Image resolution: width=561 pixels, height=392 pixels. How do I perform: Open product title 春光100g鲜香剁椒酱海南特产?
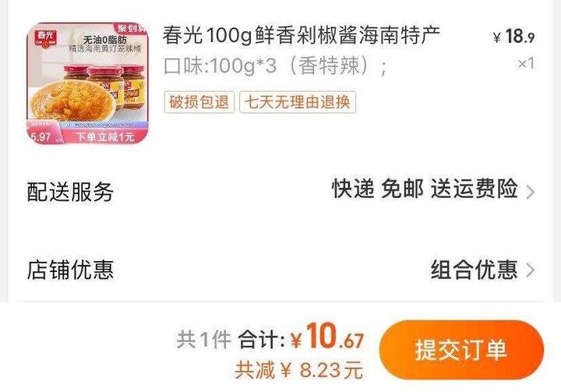(x=302, y=35)
